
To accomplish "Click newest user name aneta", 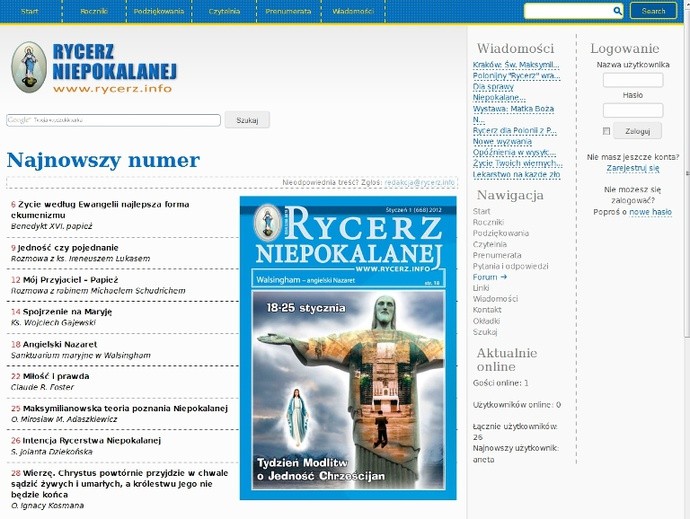I will (x=483, y=460).
